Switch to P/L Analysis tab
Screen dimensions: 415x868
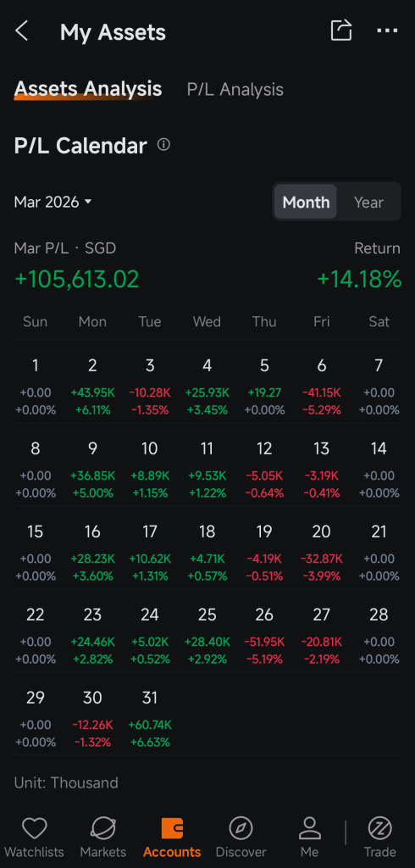pyautogui.click(x=235, y=90)
